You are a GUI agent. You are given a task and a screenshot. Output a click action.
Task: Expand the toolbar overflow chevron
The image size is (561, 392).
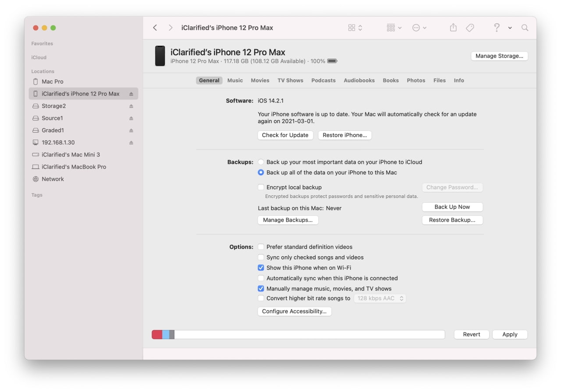510,28
